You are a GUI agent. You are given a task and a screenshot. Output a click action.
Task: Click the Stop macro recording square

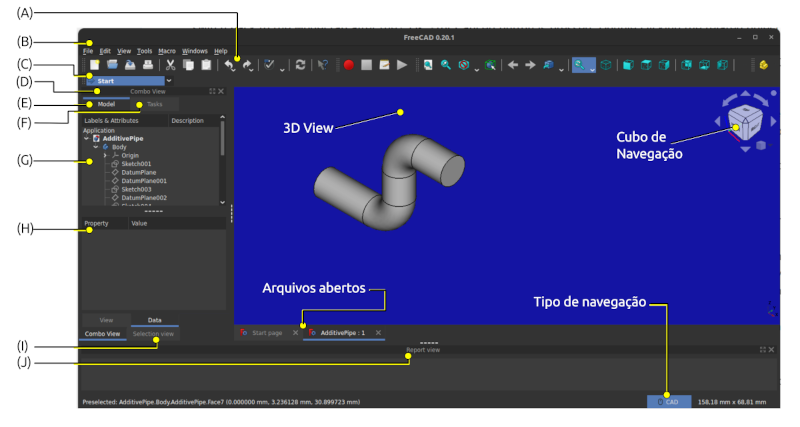366,65
